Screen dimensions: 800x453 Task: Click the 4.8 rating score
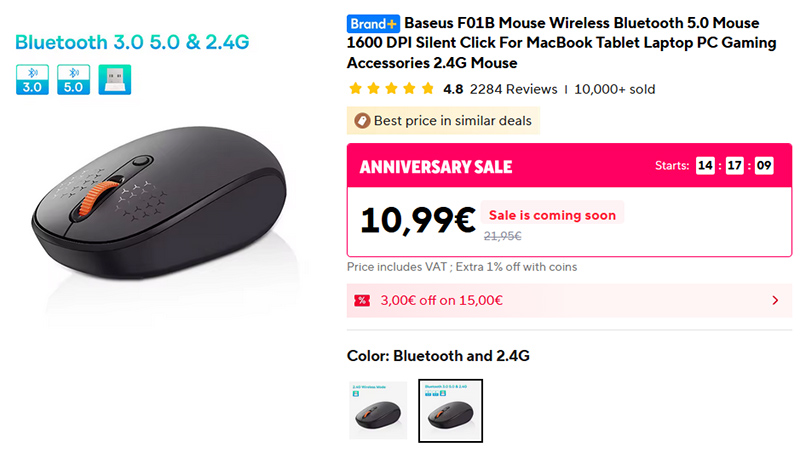[x=453, y=89]
